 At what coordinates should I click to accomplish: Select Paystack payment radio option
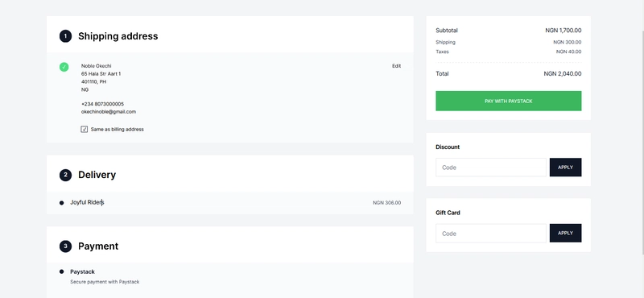click(62, 271)
